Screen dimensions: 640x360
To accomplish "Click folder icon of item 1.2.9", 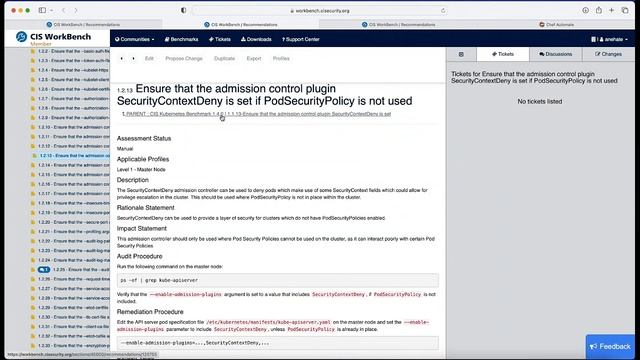I will (33, 118).
